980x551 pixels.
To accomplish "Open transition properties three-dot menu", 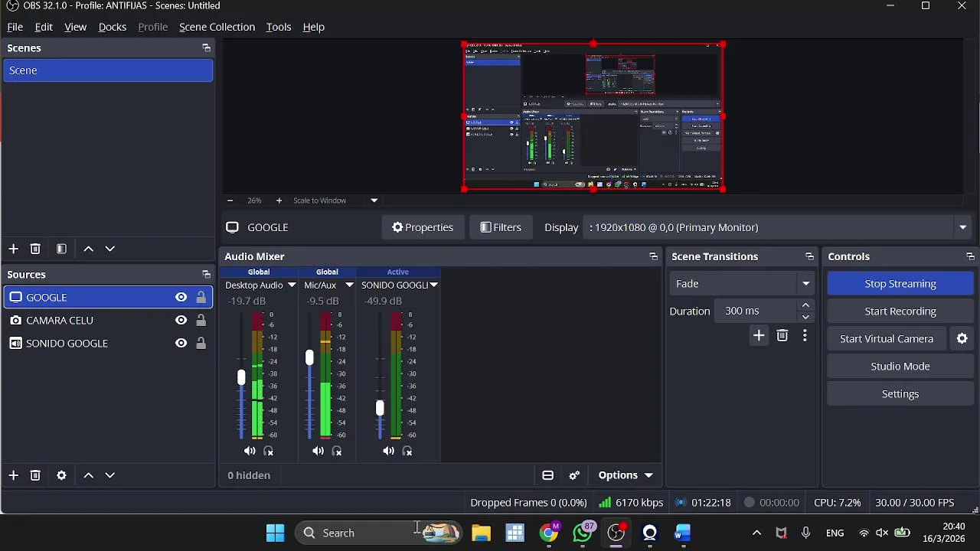I will (x=805, y=336).
